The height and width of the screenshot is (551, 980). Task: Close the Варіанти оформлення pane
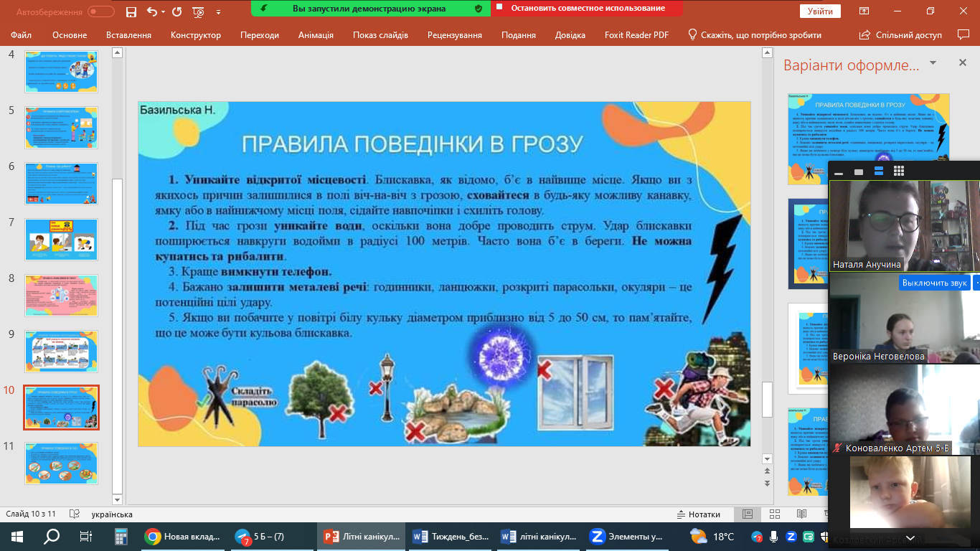[963, 63]
